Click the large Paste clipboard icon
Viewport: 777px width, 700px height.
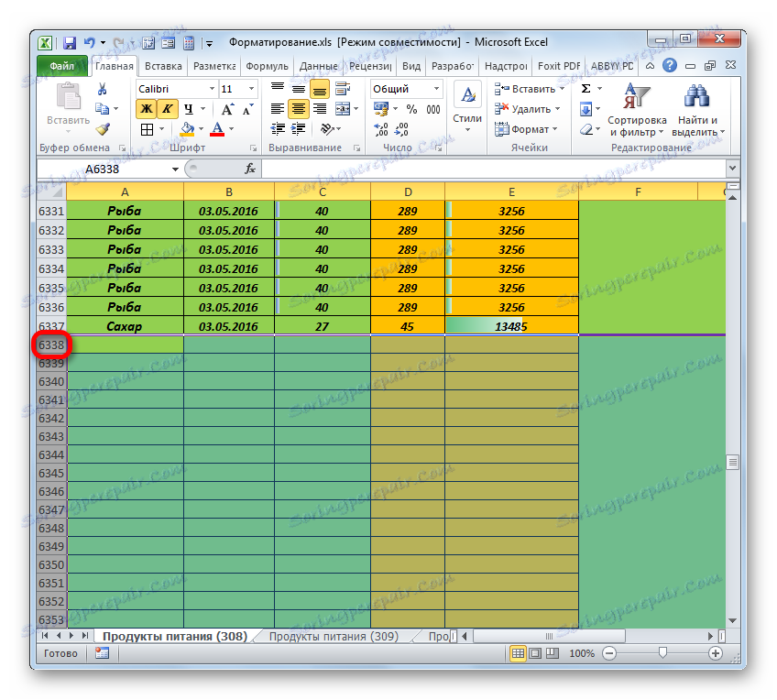[x=69, y=95]
